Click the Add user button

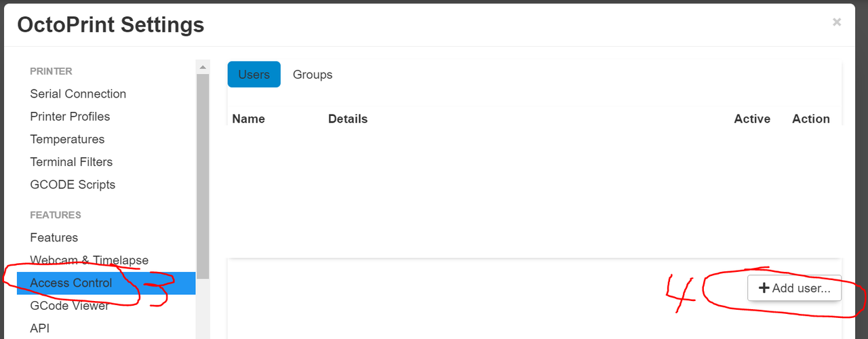(x=794, y=288)
